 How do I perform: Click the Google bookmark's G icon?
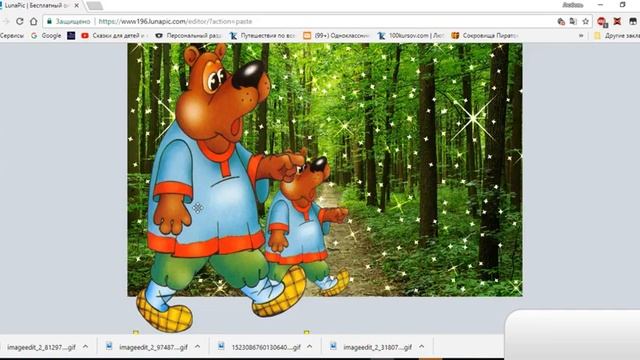(34, 36)
